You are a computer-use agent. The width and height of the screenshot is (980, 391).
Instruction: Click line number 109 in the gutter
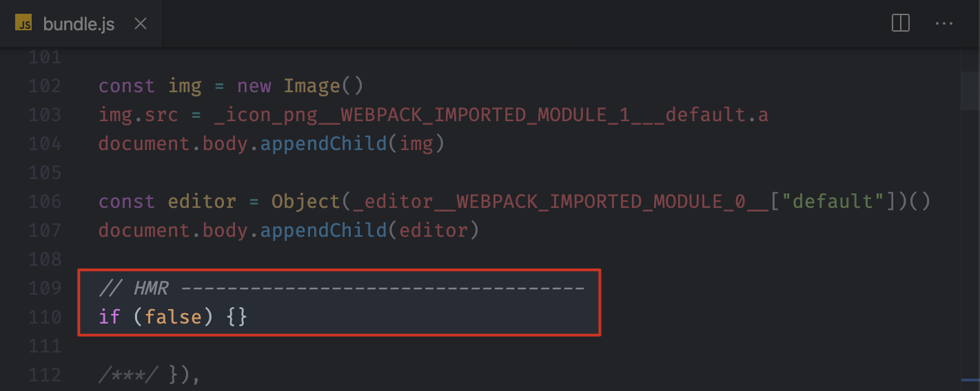(x=44, y=288)
